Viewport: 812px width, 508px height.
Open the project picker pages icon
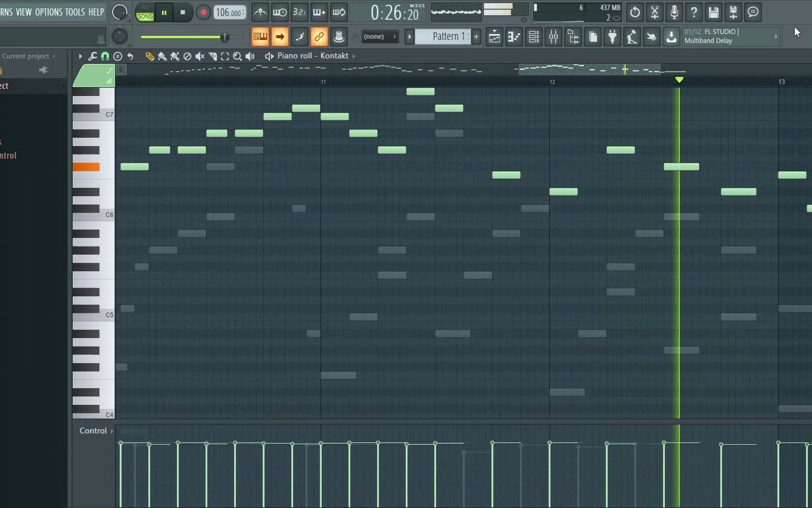593,37
